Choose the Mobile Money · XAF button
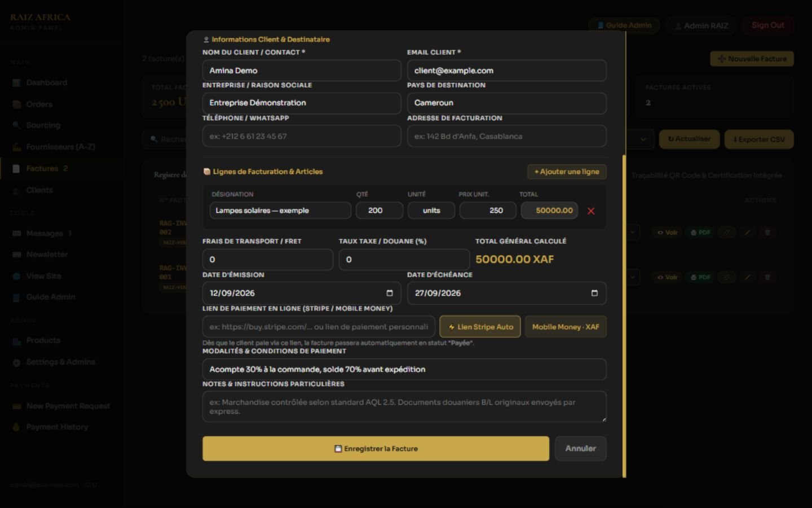 (x=566, y=327)
